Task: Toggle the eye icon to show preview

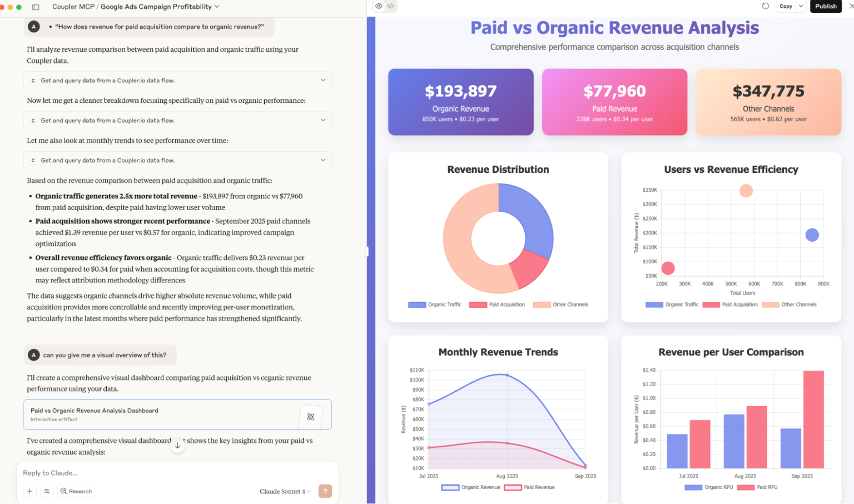Action: [x=379, y=6]
